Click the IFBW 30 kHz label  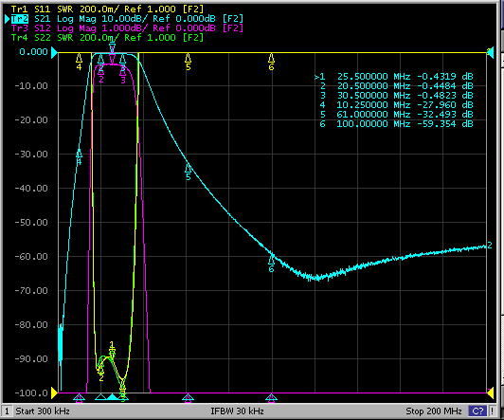tap(237, 411)
